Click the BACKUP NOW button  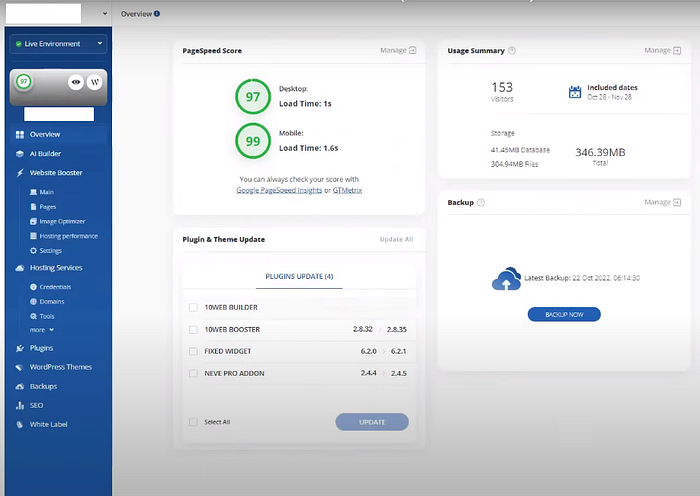pyautogui.click(x=564, y=314)
